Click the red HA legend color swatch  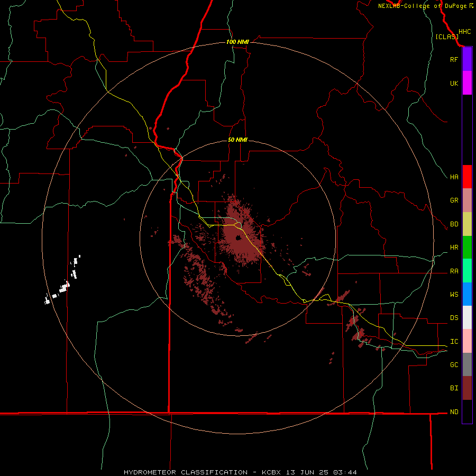click(467, 177)
